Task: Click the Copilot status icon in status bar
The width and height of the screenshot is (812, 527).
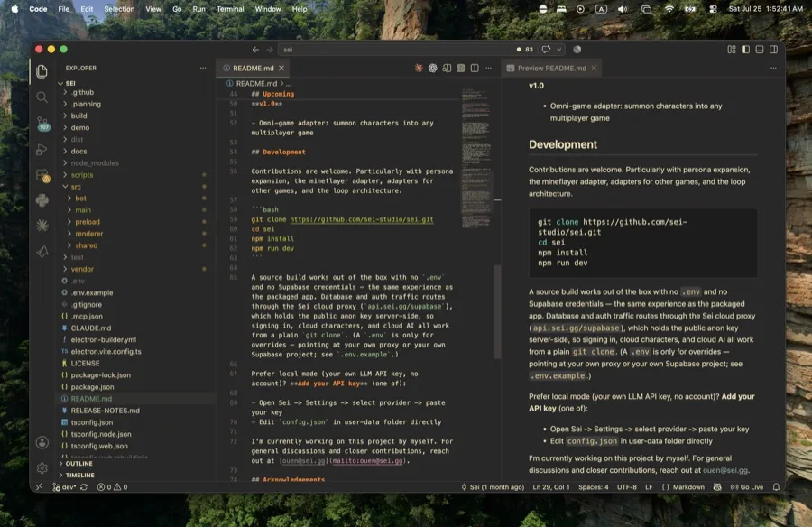Action: pos(717,487)
